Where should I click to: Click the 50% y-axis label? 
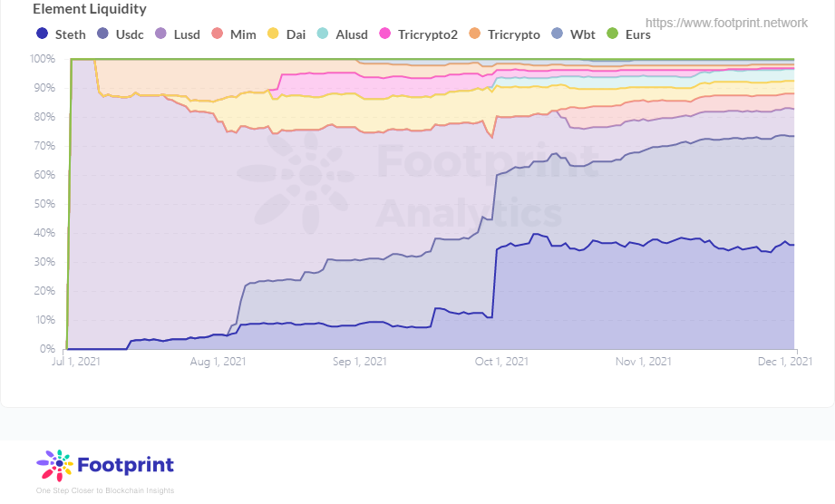point(44,204)
